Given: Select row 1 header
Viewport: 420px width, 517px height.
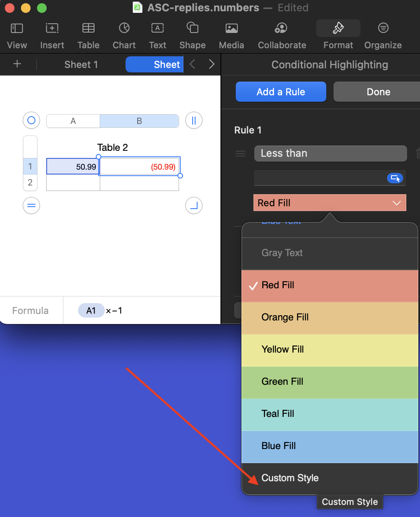Looking at the screenshot, I should click(x=30, y=166).
